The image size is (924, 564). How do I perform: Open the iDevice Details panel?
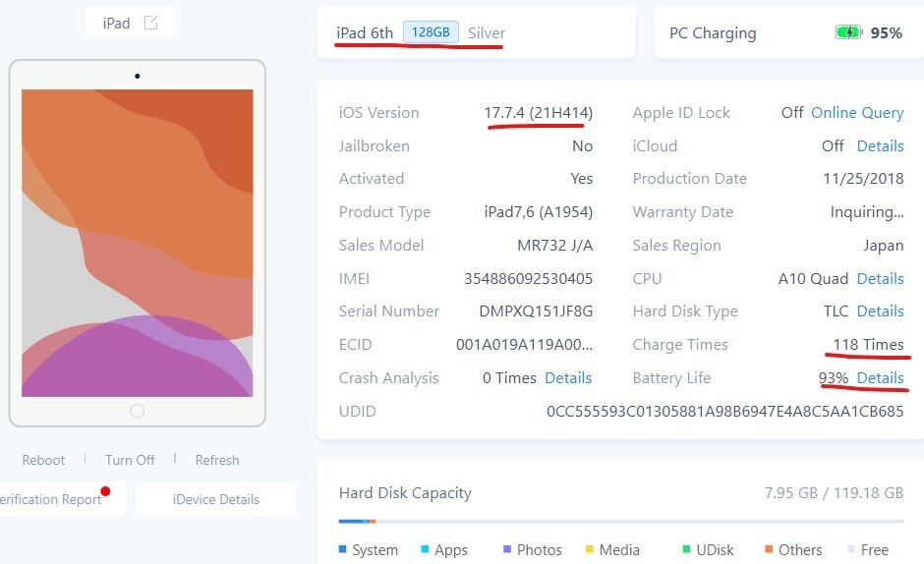point(215,499)
